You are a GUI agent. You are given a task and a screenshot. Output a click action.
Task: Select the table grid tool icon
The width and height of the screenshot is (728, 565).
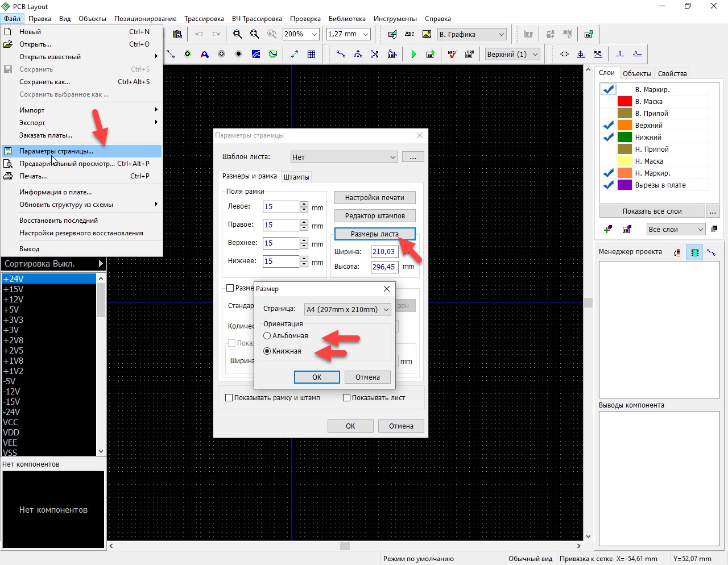point(312,55)
